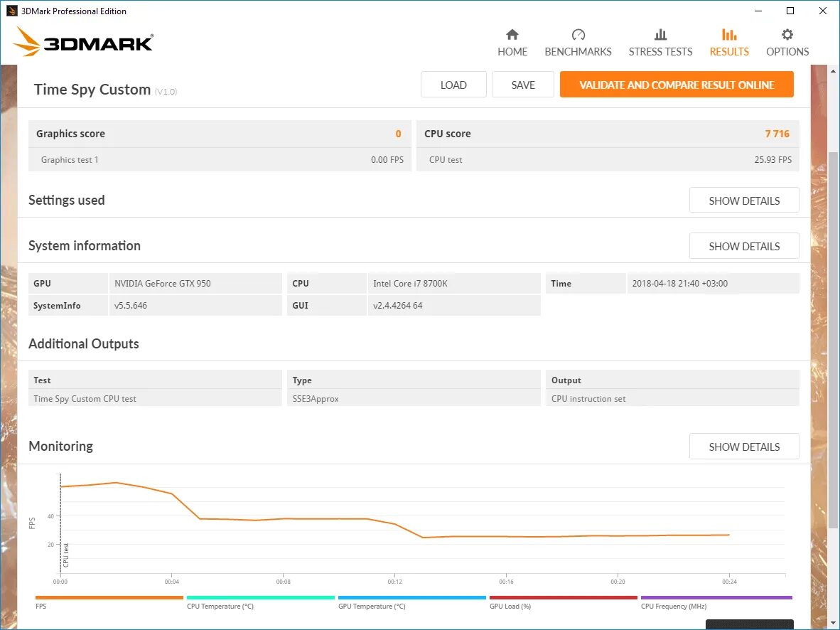The height and width of the screenshot is (630, 840).
Task: Show details for Monitoring
Action: coord(744,447)
